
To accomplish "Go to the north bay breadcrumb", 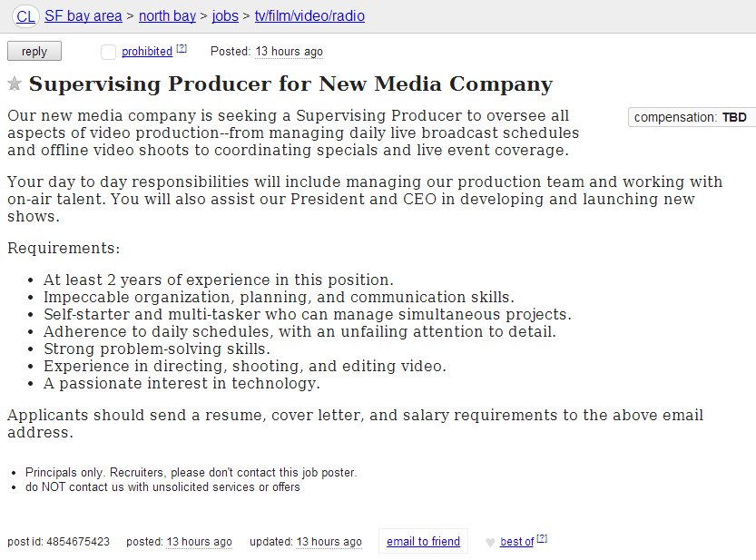I will (x=167, y=16).
